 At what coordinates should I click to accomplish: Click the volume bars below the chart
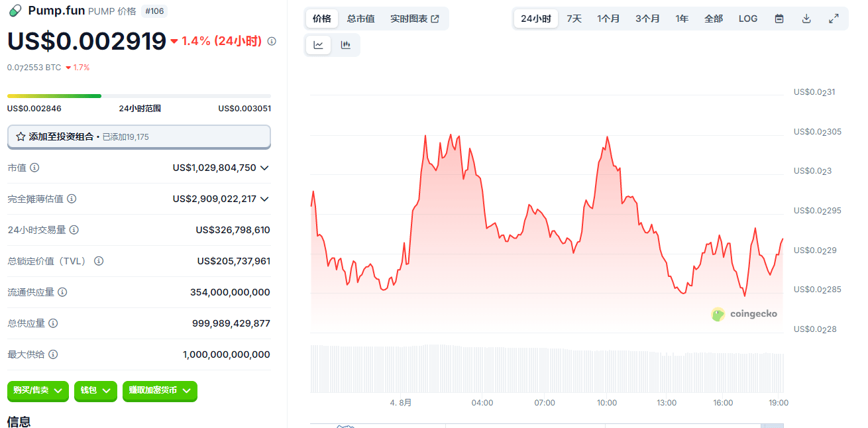click(x=547, y=368)
